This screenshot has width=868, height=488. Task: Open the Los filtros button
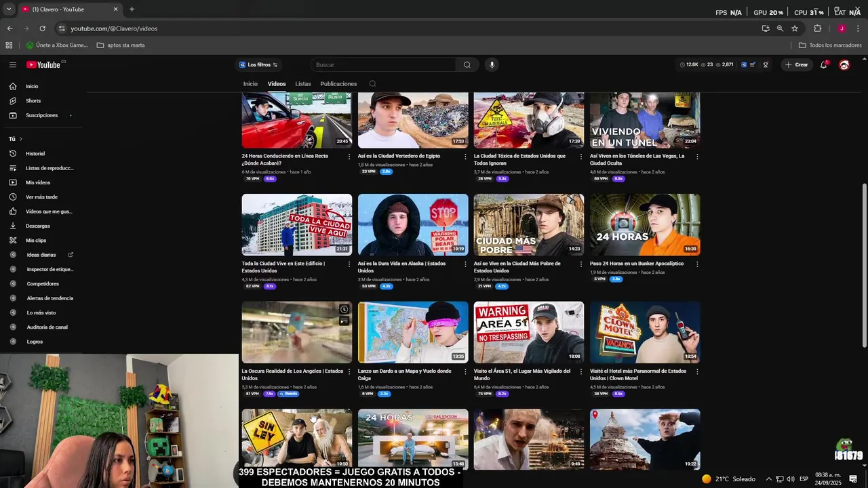(258, 64)
